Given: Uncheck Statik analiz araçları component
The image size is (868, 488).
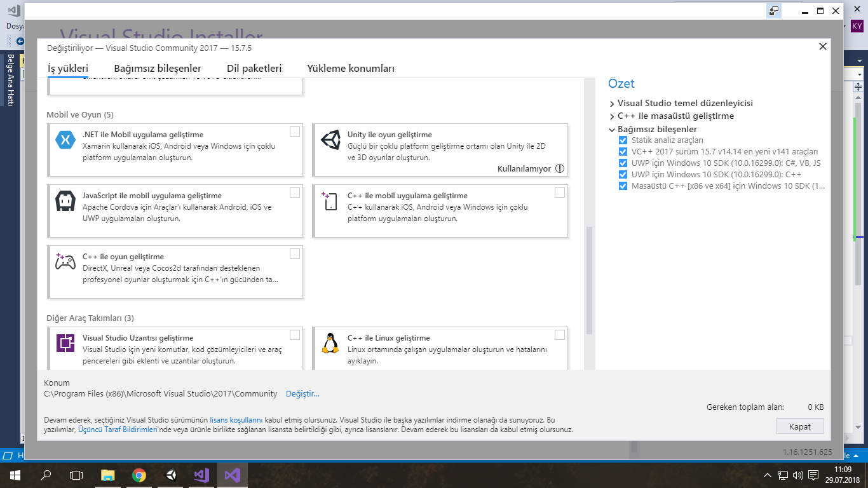Looking at the screenshot, I should coord(623,140).
